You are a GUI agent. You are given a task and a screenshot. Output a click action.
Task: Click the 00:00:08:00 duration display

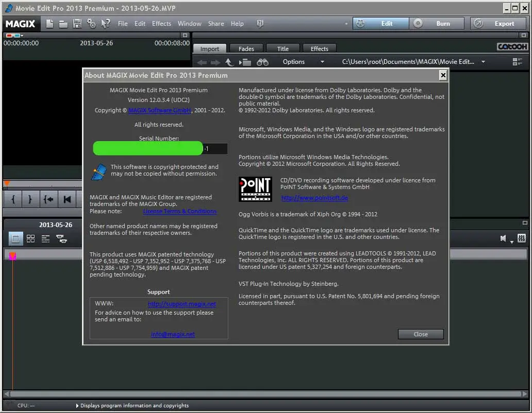coord(172,43)
